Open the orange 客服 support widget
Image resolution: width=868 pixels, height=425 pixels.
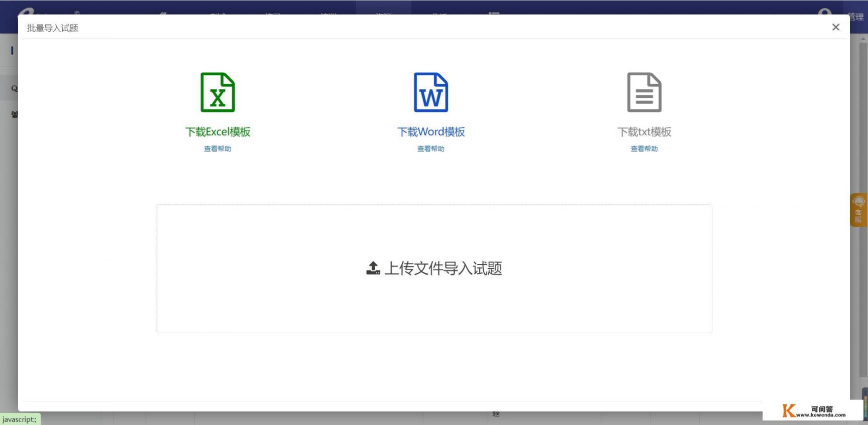click(858, 210)
